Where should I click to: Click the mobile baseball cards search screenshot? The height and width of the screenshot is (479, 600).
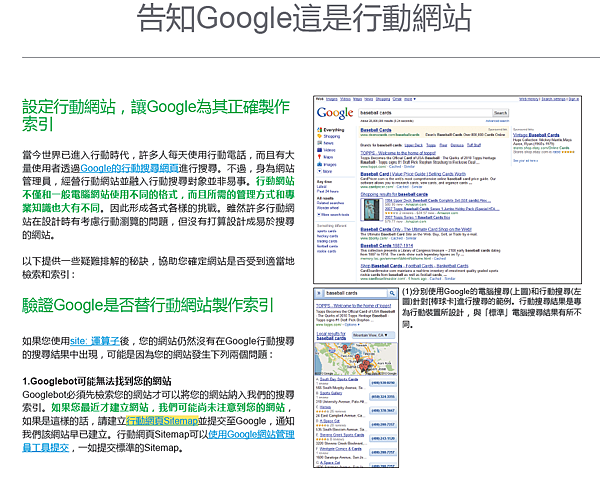click(356, 378)
